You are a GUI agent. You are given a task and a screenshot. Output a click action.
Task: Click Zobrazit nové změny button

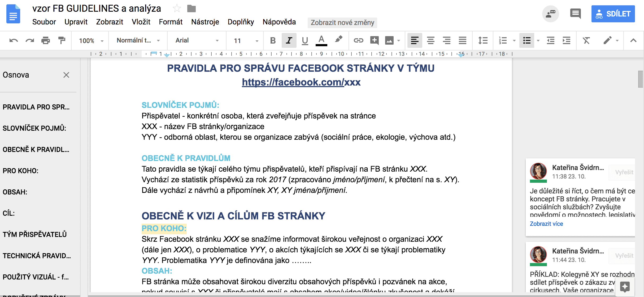pos(342,23)
